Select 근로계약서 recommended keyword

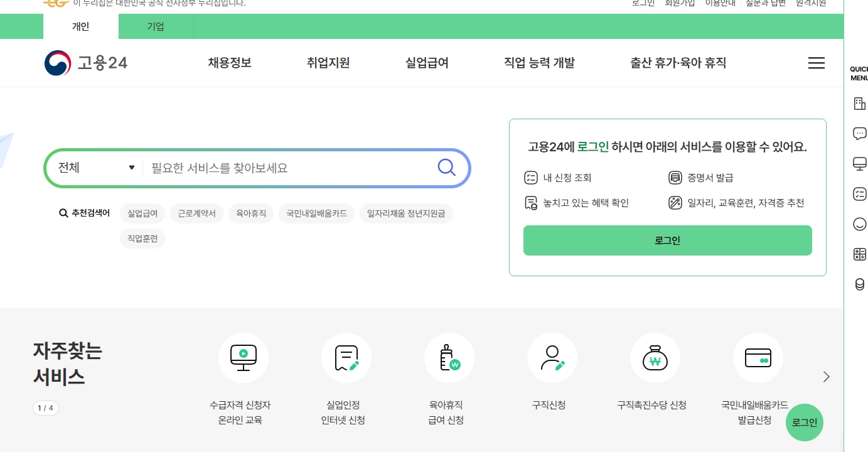196,213
